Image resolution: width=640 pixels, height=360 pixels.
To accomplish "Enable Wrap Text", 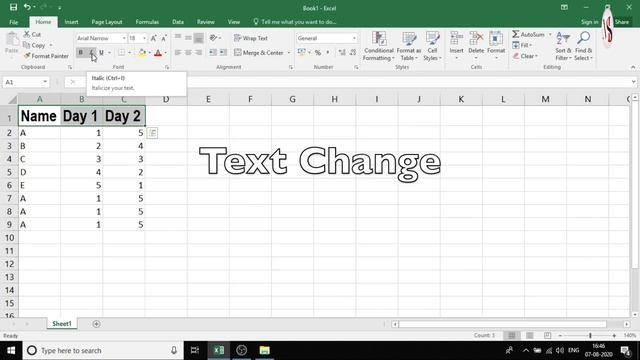I will click(x=251, y=38).
